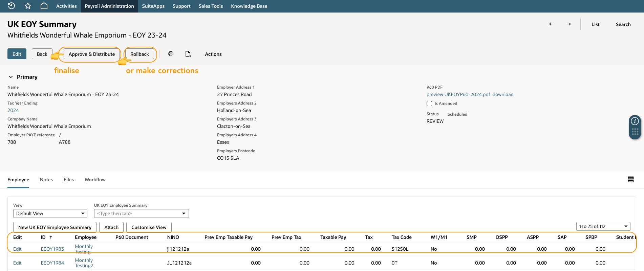
Task: Click Approve & Distribute button
Action: click(x=92, y=54)
